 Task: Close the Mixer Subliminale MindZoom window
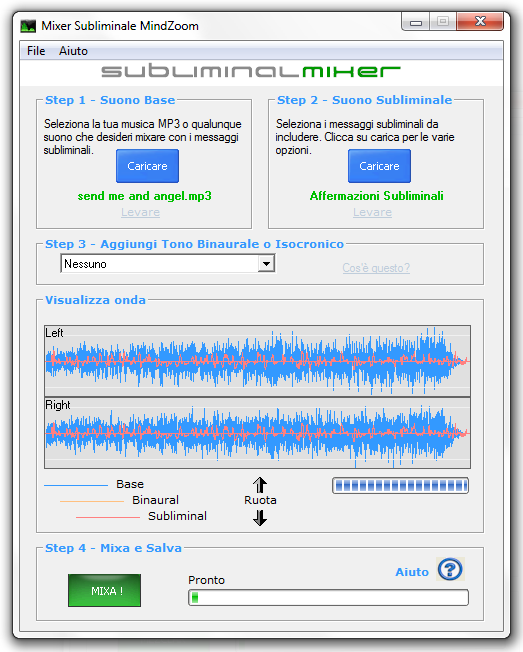coord(480,21)
